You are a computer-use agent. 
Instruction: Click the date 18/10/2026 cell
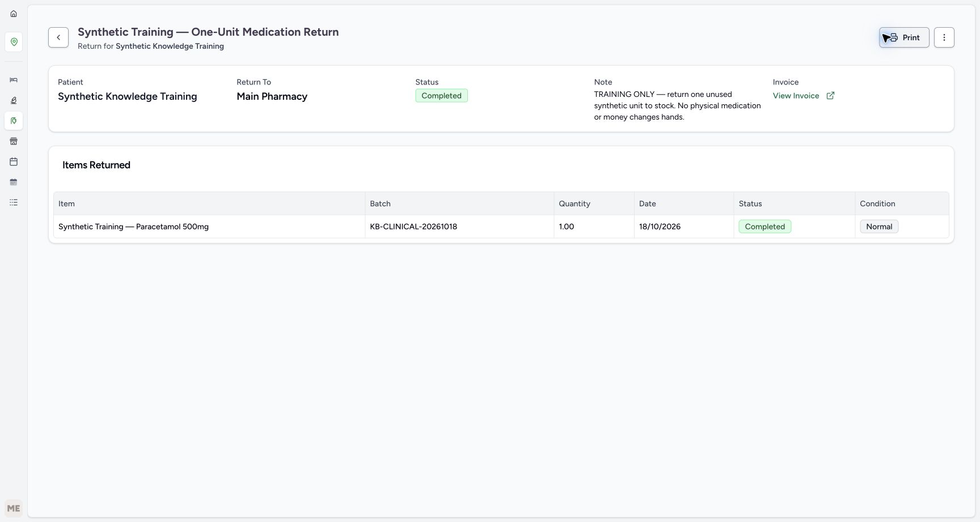pos(684,227)
